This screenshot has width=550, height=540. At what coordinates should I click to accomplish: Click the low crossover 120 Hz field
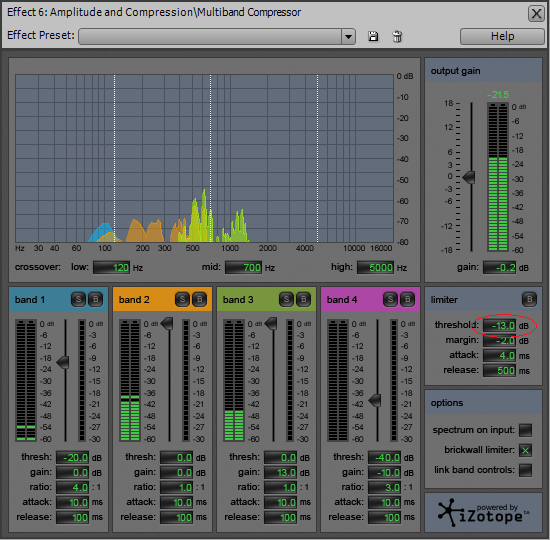point(112,268)
